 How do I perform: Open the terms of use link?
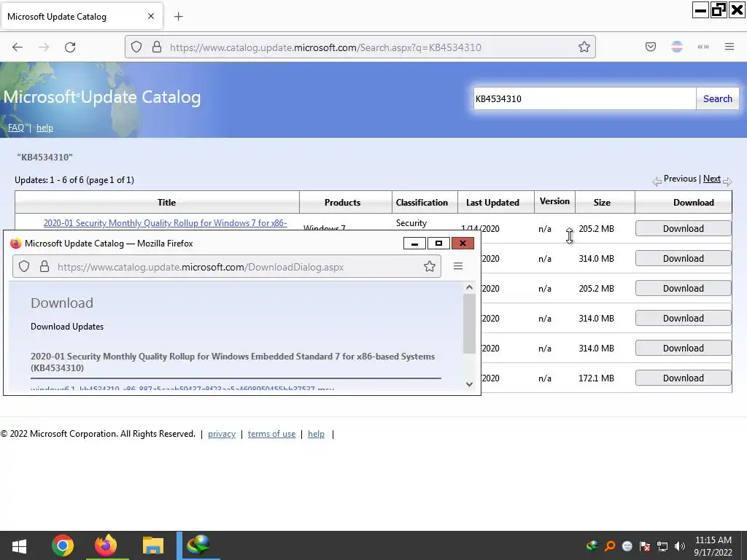point(271,434)
